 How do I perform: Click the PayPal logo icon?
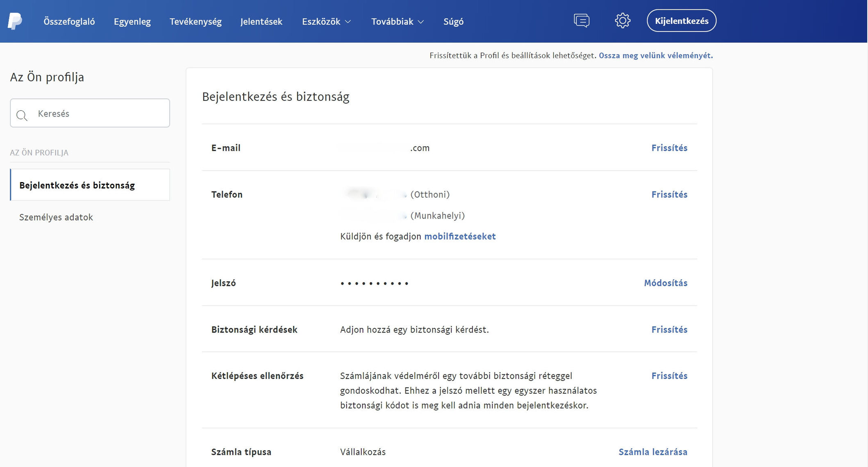click(15, 21)
